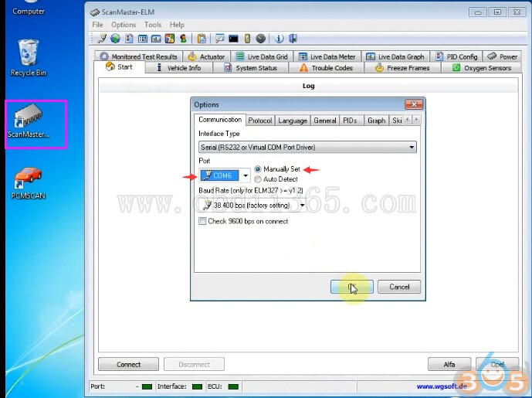Click the round gauge toolbar icon

260,39
